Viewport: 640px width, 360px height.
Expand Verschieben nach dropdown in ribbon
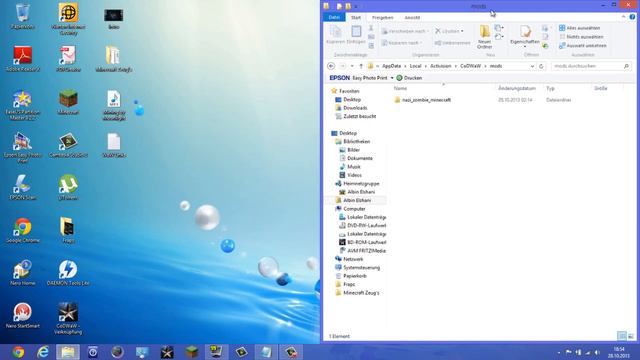click(427, 31)
